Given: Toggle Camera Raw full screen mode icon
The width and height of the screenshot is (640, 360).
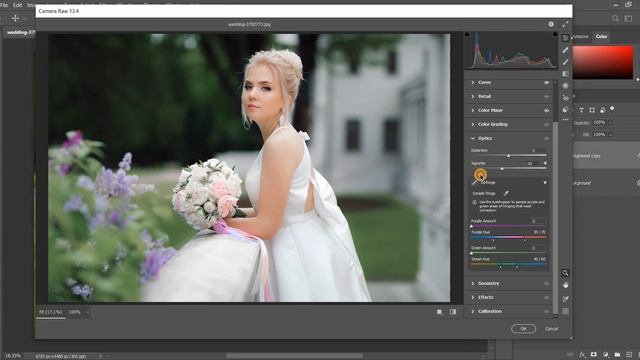Looking at the screenshot, I should pyautogui.click(x=565, y=24).
